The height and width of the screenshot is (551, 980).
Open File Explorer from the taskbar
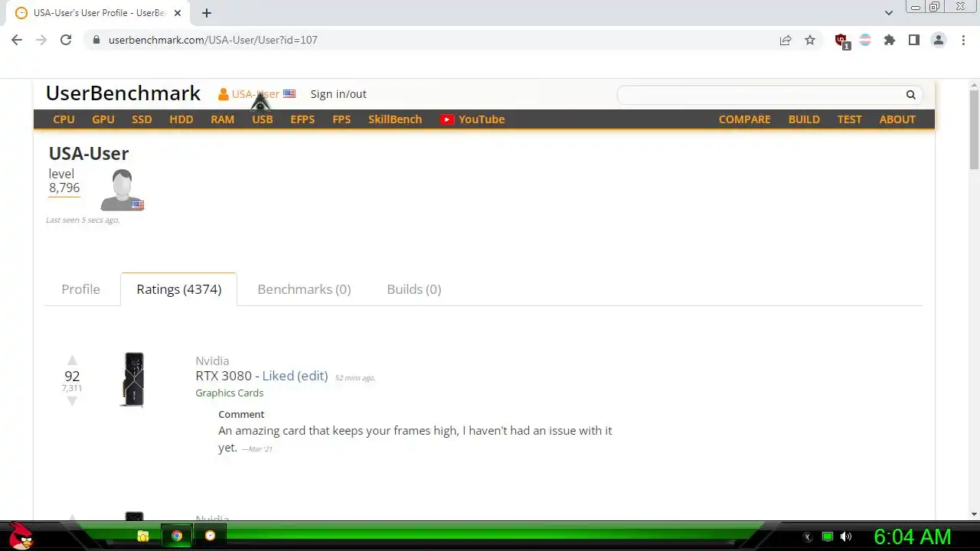click(x=143, y=536)
